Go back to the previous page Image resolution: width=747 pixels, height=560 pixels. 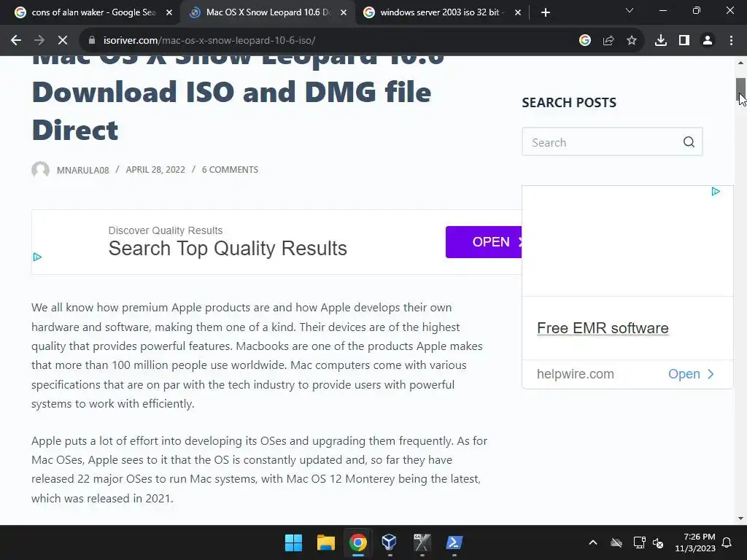click(16, 41)
